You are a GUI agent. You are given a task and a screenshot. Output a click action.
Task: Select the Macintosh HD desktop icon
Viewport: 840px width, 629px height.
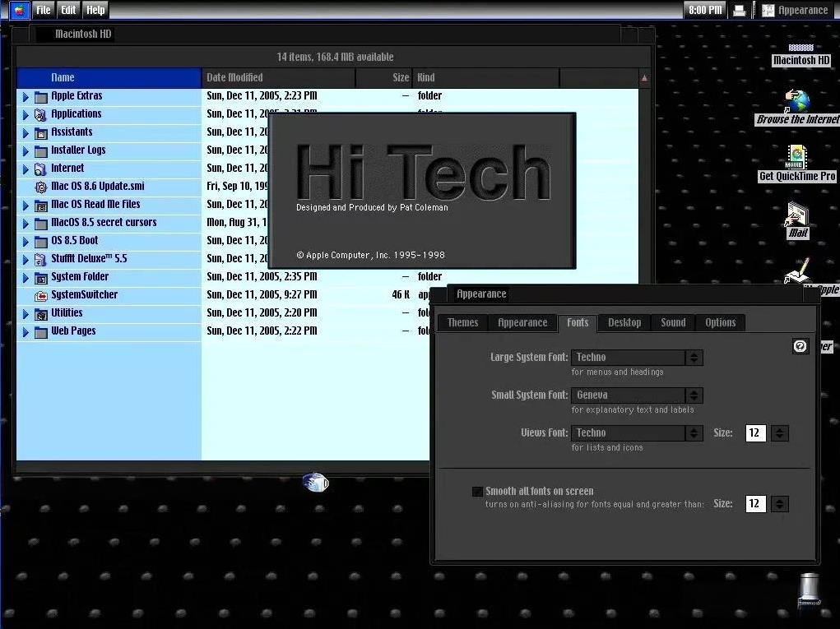(x=801, y=54)
